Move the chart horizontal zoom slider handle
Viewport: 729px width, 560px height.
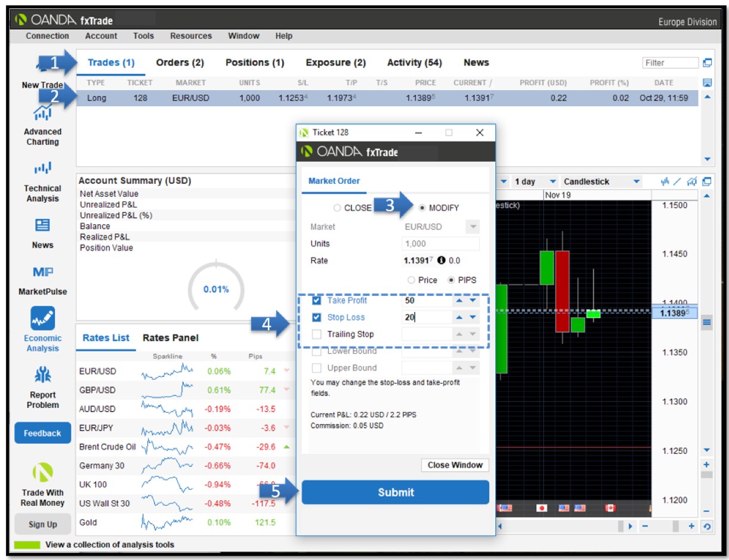[675, 527]
